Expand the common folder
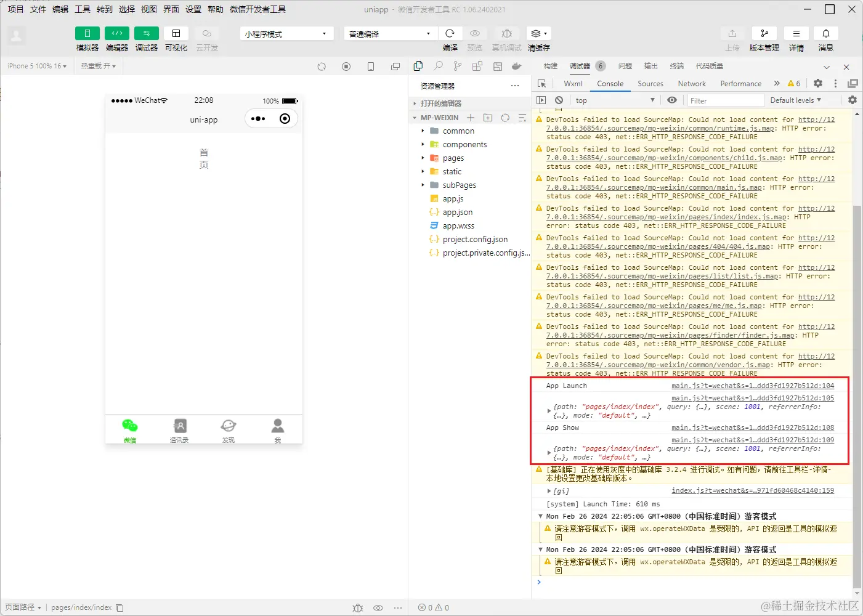 point(458,131)
